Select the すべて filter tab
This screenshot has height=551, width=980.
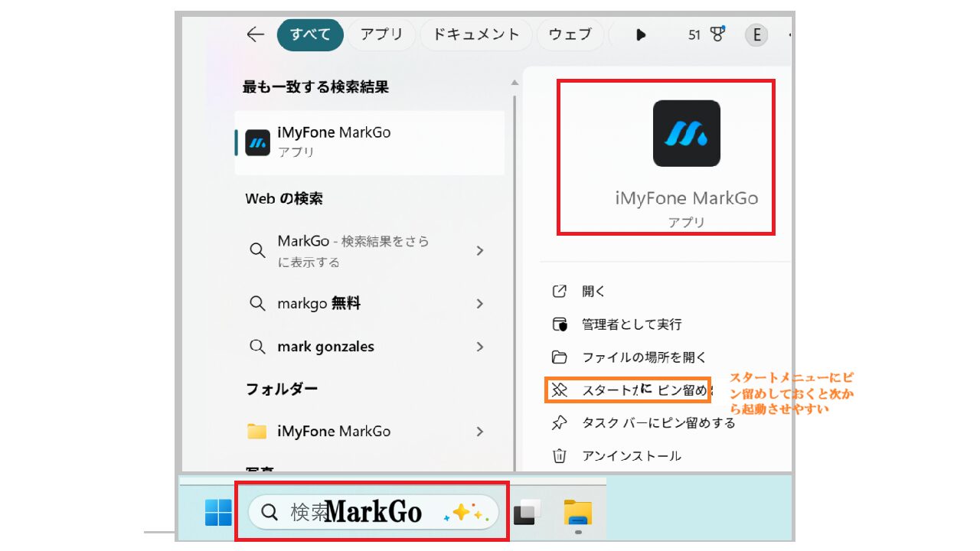[x=310, y=34]
